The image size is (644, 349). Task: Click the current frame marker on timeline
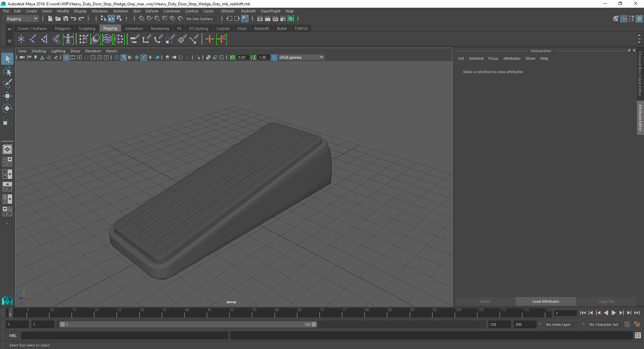click(10, 313)
